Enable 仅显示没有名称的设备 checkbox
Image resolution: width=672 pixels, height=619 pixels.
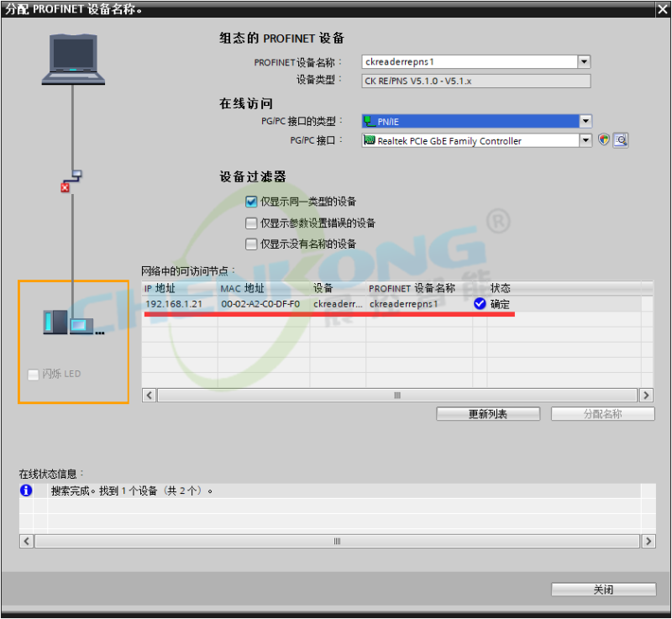(251, 244)
